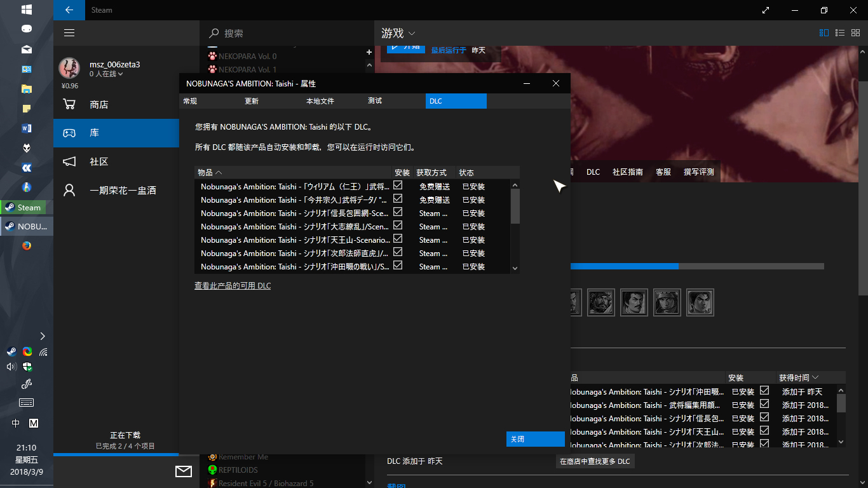
Task: Switch library to grid view
Action: (x=855, y=33)
